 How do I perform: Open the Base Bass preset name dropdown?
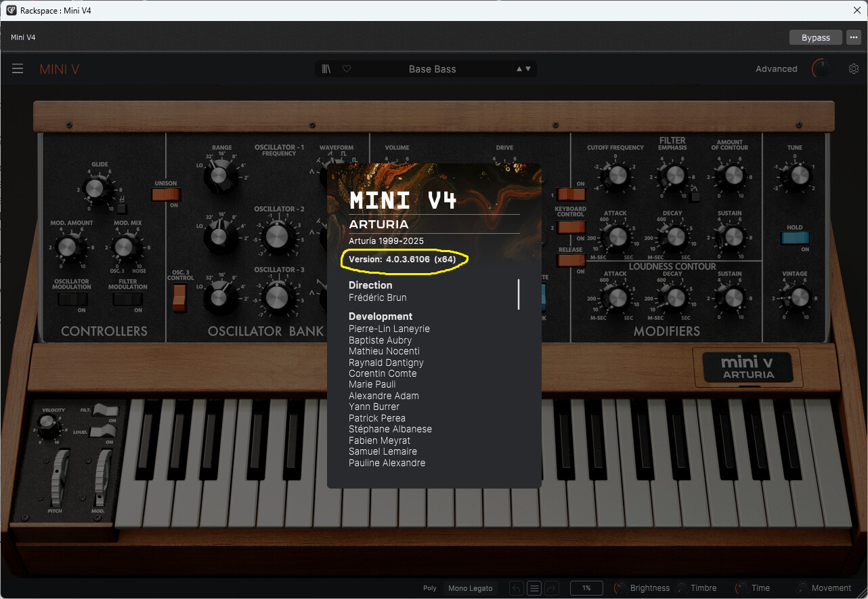tap(432, 69)
